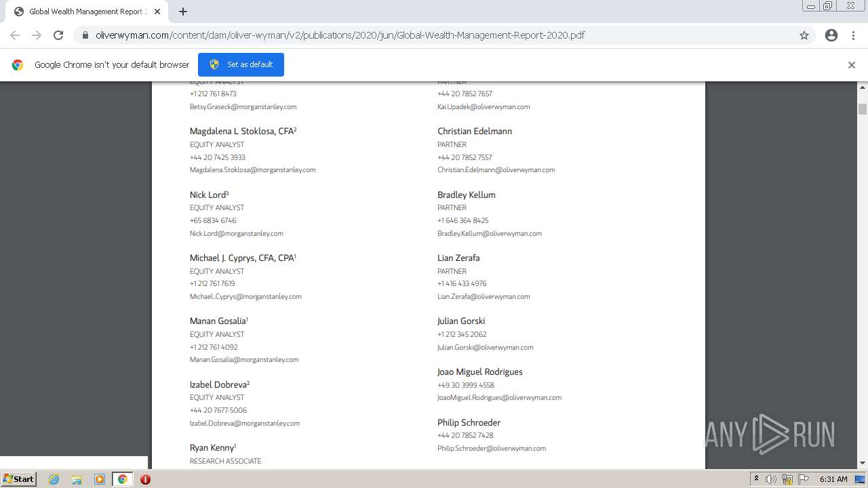
Task: Click the name Philip Schroeder
Action: tap(469, 422)
